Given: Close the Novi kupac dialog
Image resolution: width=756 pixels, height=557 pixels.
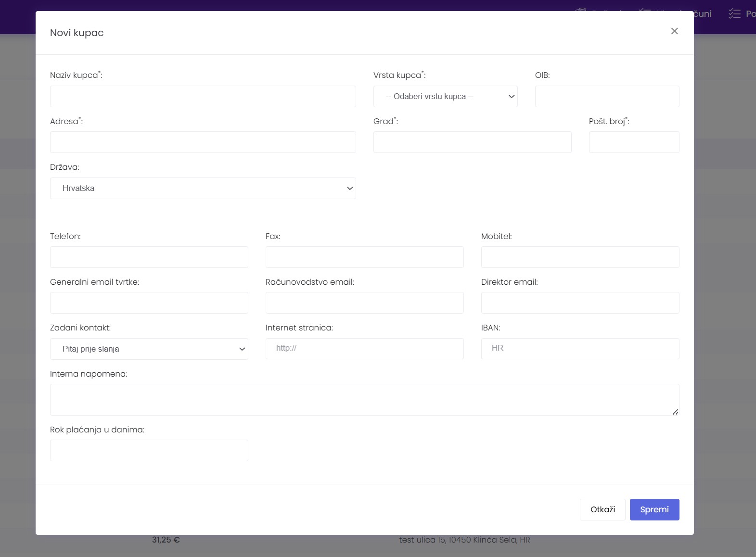Looking at the screenshot, I should point(674,31).
